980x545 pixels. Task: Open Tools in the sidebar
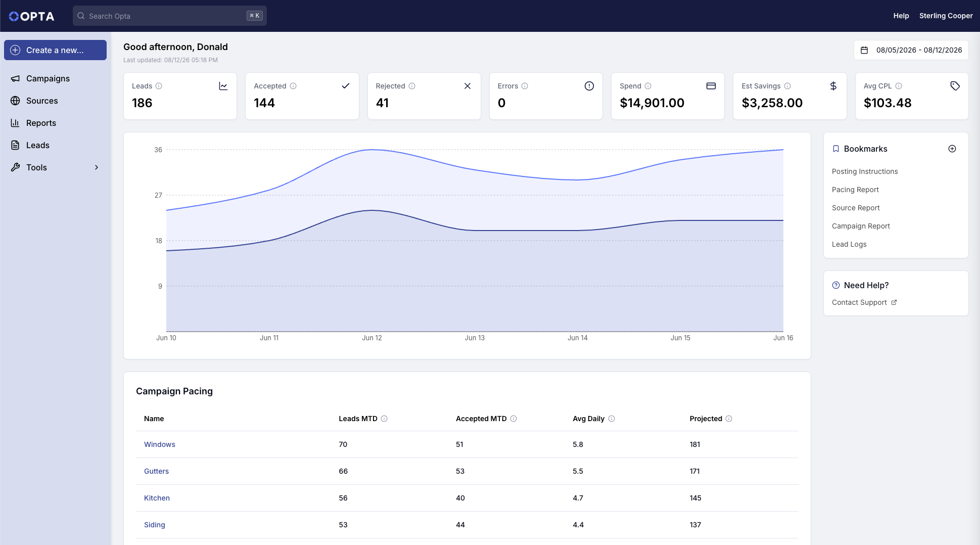(55, 167)
